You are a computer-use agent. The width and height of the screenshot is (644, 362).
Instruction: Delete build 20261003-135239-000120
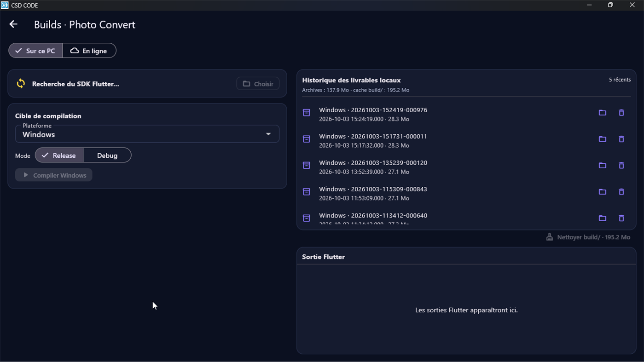coord(621,165)
